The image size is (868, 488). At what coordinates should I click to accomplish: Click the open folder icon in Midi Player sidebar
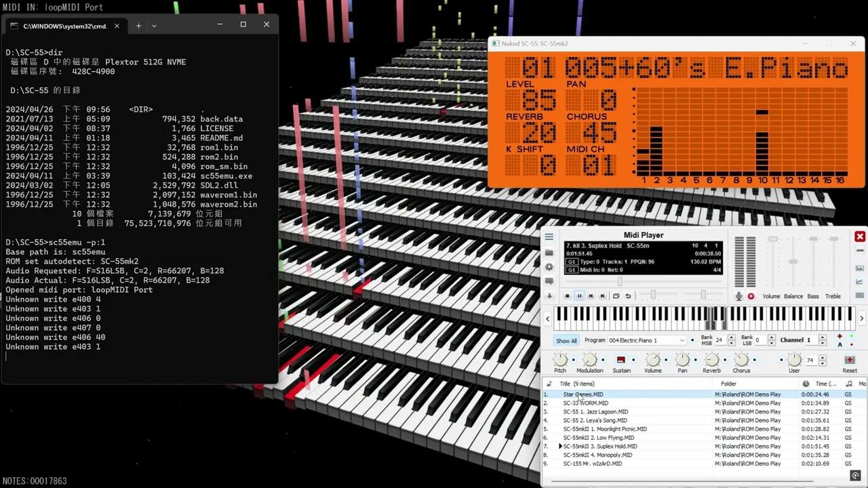[x=549, y=253]
